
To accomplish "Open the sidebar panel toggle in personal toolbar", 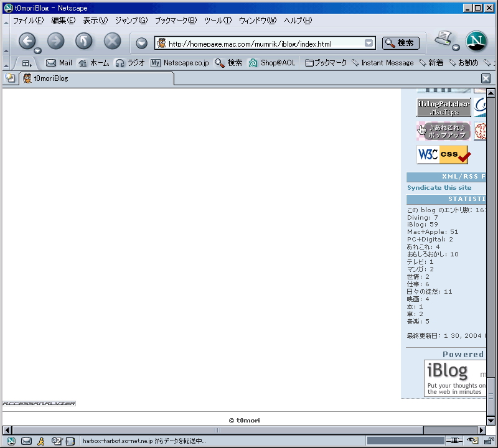I will pos(27,63).
